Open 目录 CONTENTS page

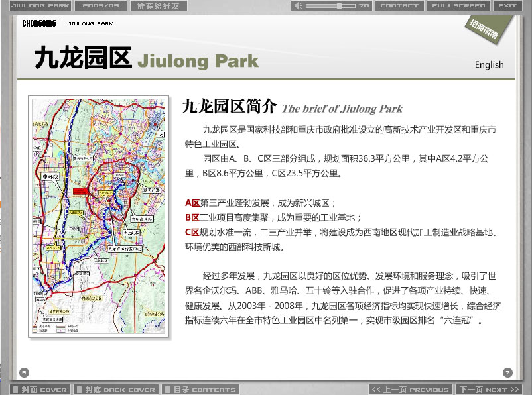pos(200,390)
